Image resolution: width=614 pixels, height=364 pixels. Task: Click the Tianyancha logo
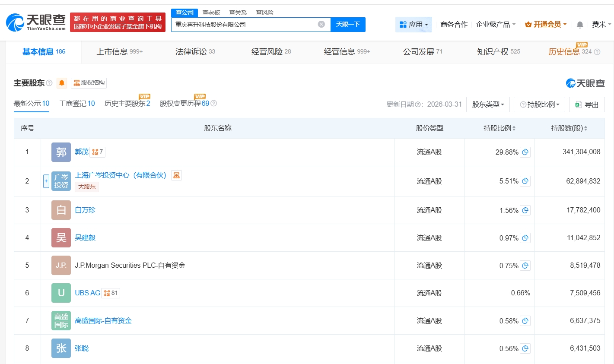(36, 22)
